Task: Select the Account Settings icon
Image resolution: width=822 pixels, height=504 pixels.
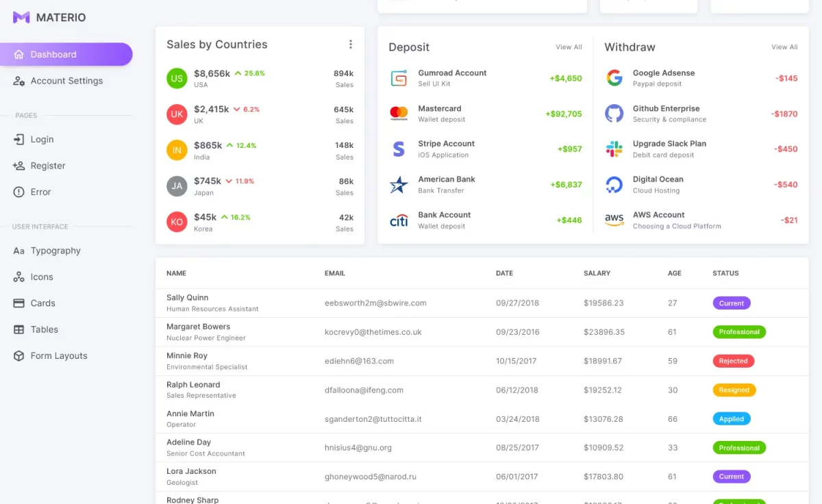Action: 18,81
